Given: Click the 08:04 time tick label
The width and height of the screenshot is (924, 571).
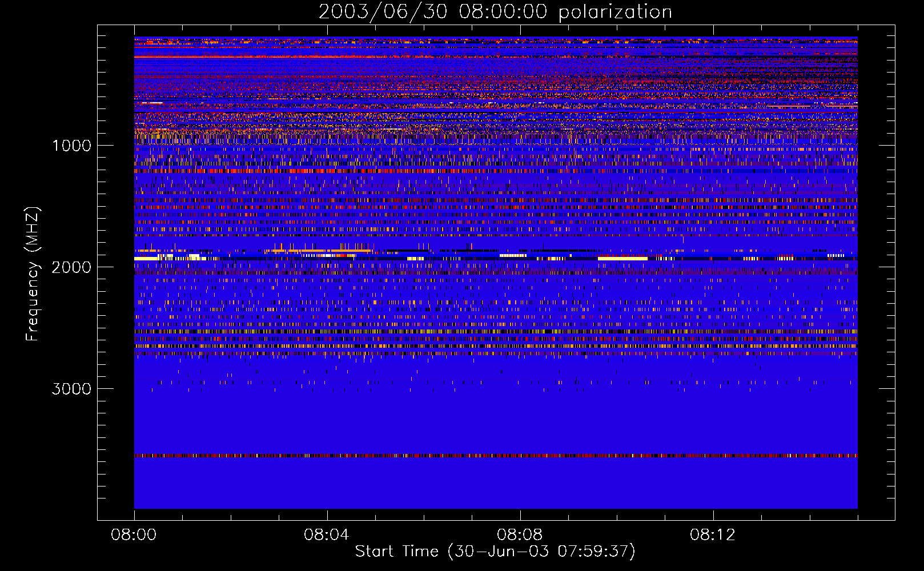Looking at the screenshot, I should pos(326,535).
